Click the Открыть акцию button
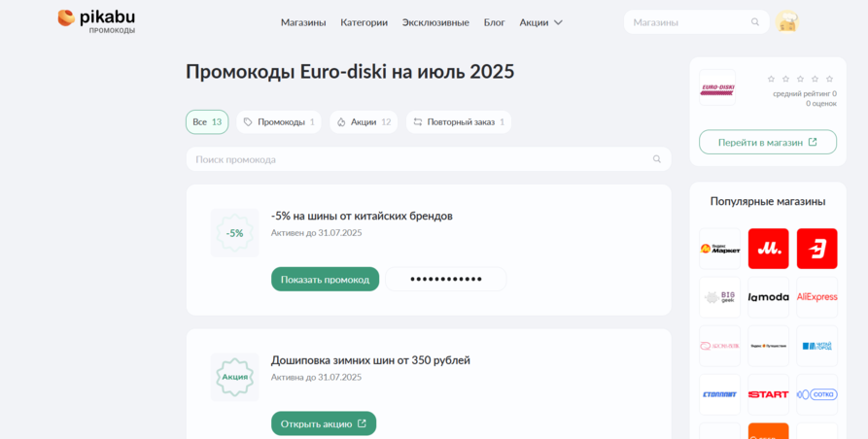Viewport: 868px width, 439px height. [x=324, y=423]
